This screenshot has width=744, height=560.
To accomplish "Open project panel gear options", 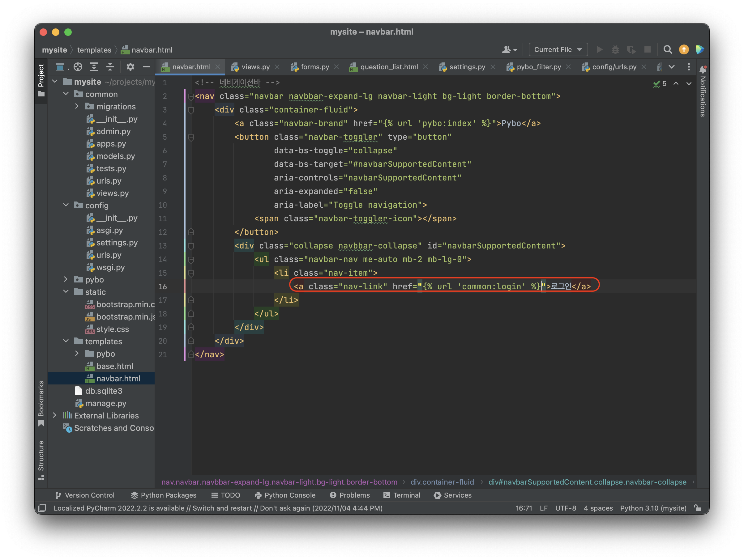I will click(130, 67).
